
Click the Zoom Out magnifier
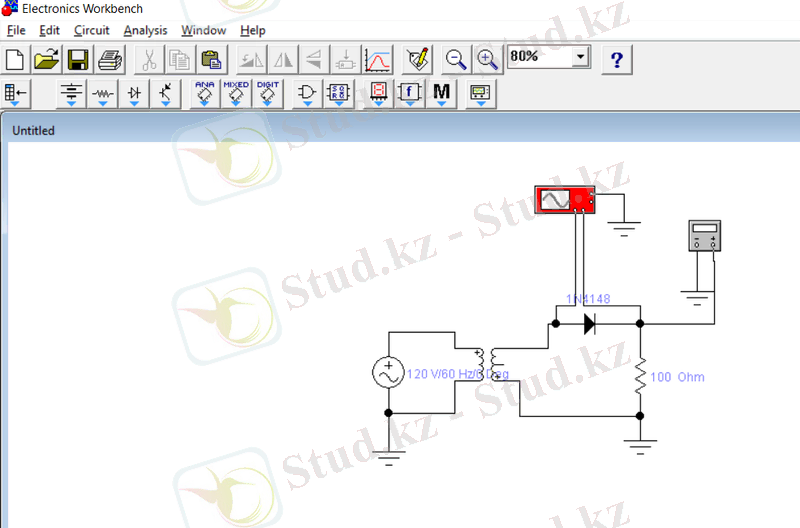point(455,60)
